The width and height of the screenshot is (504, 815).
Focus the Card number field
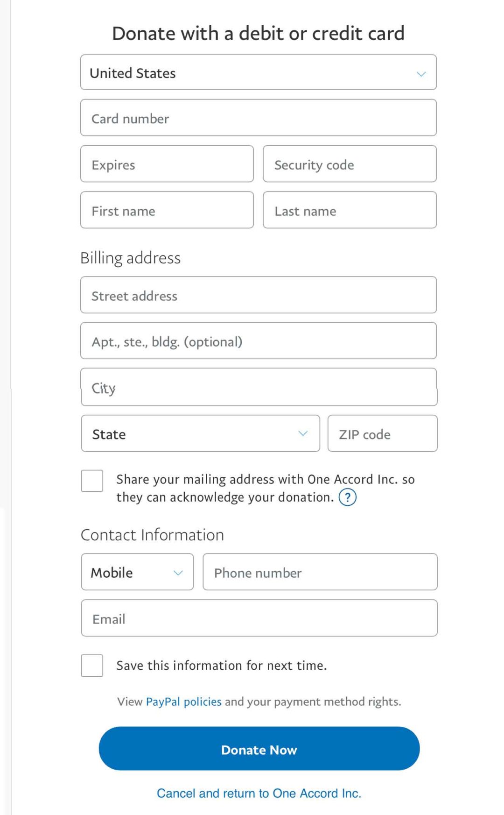tap(259, 118)
